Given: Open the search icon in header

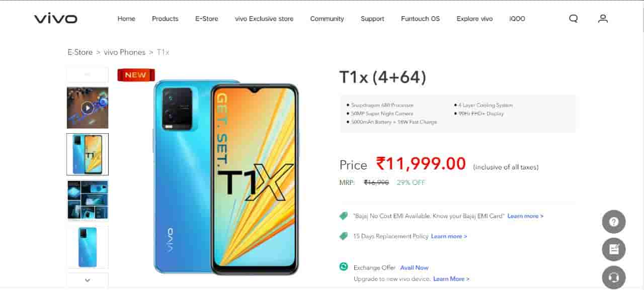Looking at the screenshot, I should [x=574, y=19].
